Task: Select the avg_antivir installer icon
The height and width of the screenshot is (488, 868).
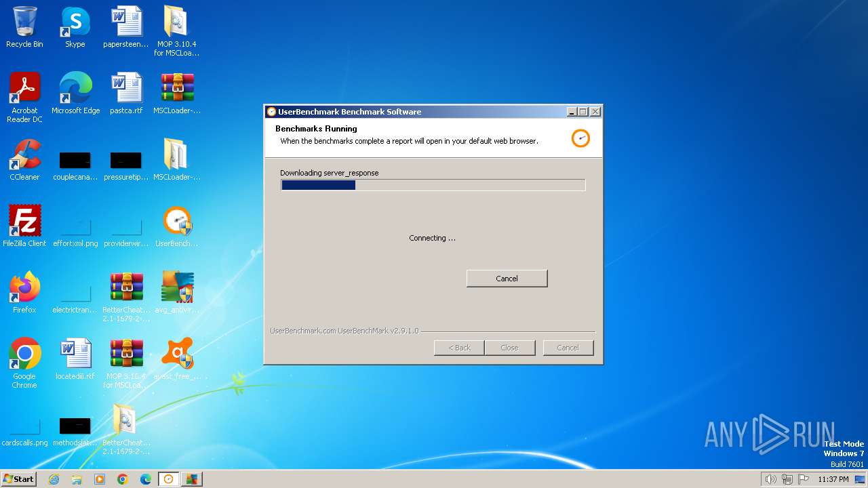Action: pos(176,293)
